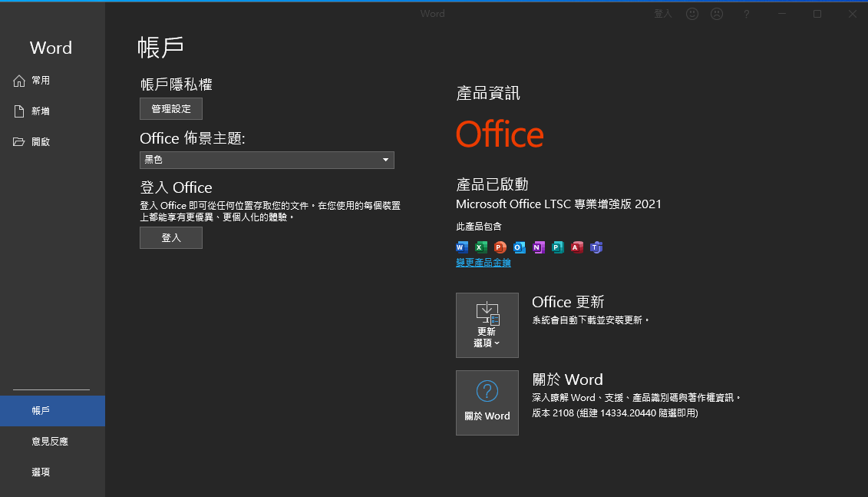Go to 常用 Home in the sidebar
868x497 pixels.
[x=40, y=81]
